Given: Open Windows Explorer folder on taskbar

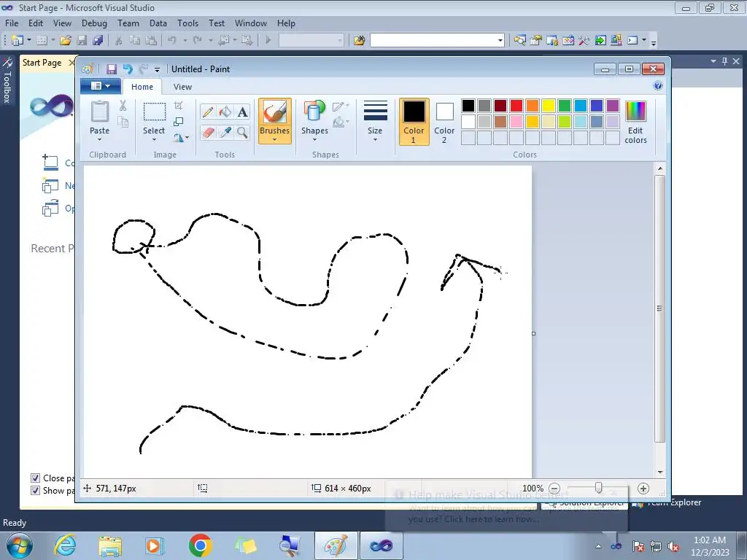Looking at the screenshot, I should (110, 545).
